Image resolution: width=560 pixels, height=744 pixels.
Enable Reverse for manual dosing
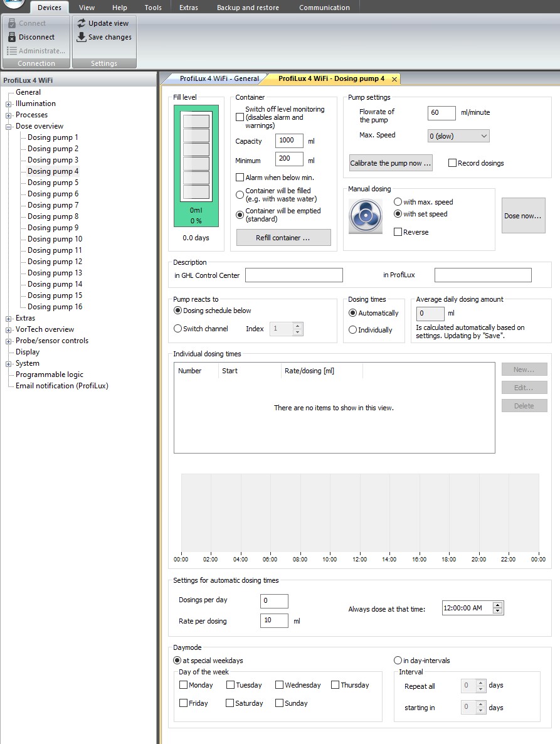tap(398, 232)
